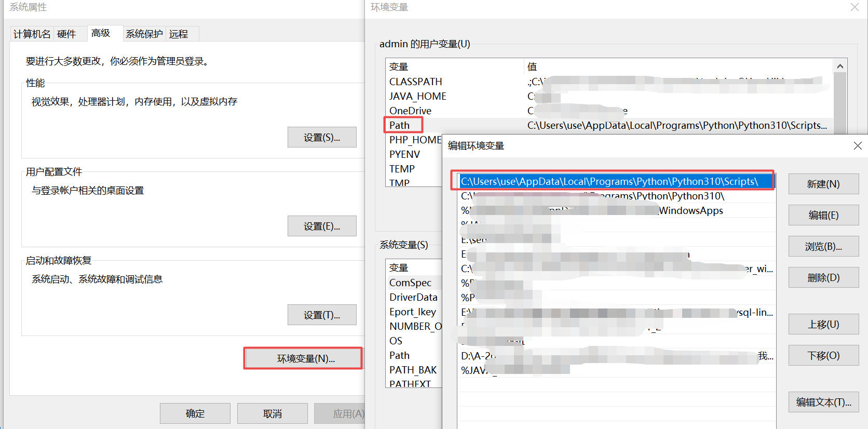Click 下移(O) to move entry down
The height and width of the screenshot is (429, 868).
[823, 355]
